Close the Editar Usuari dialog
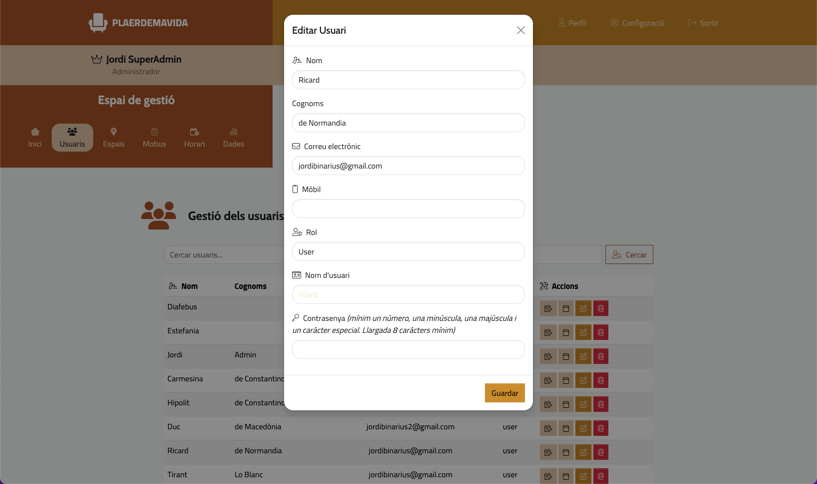Image resolution: width=817 pixels, height=484 pixels. coord(520,30)
